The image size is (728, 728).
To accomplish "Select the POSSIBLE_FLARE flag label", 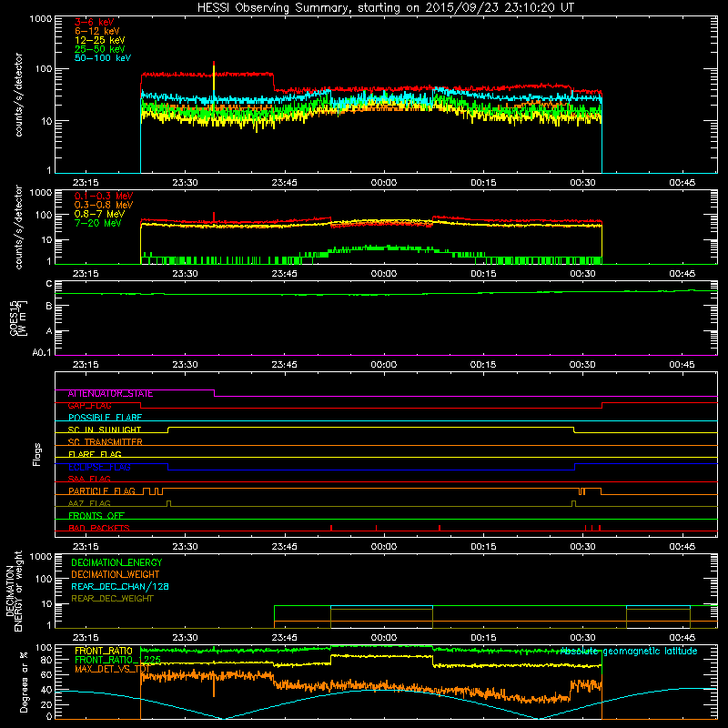I will (x=105, y=418).
